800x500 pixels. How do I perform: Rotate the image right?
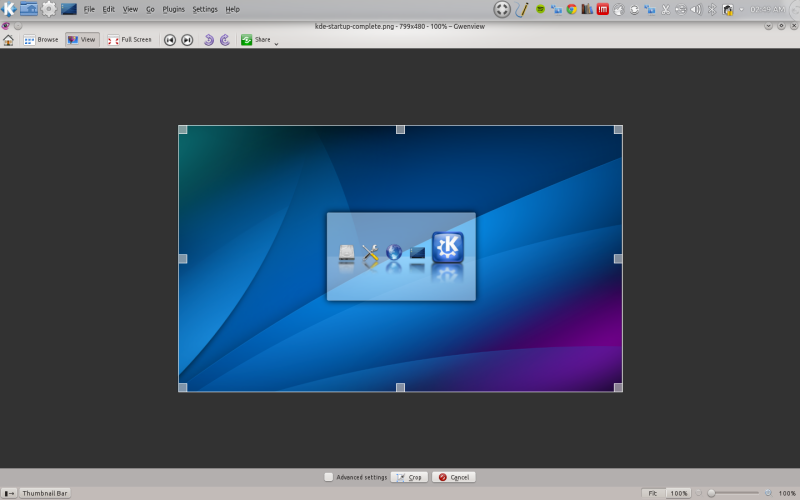[x=224, y=40]
